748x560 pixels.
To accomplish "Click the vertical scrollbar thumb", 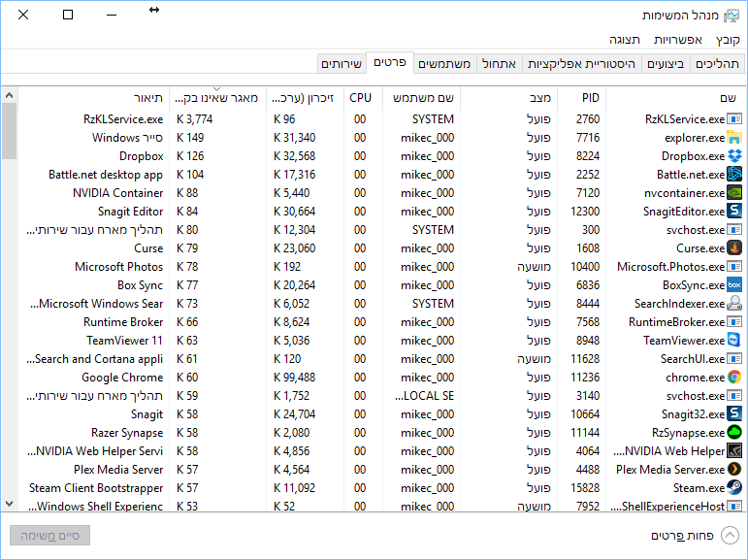I will tap(9, 131).
